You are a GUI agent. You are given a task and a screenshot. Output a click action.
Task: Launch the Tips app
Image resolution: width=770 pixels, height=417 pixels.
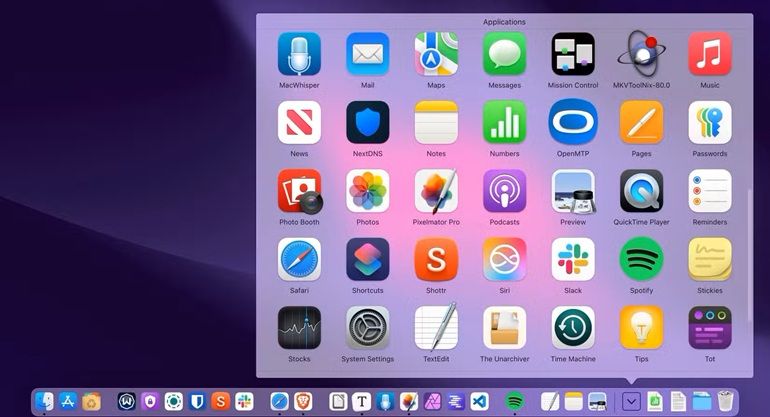point(641,328)
